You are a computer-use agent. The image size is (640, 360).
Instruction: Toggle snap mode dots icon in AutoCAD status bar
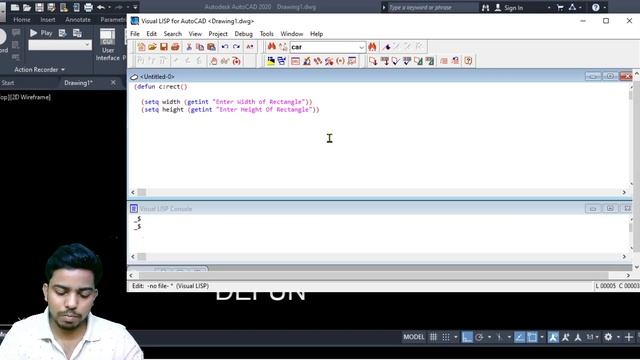click(446, 337)
